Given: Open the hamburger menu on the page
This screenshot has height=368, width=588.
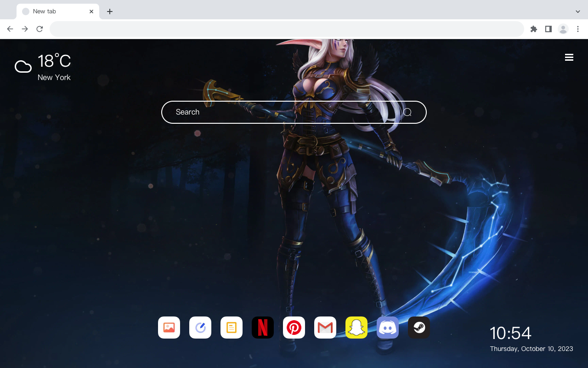Looking at the screenshot, I should pos(569,57).
